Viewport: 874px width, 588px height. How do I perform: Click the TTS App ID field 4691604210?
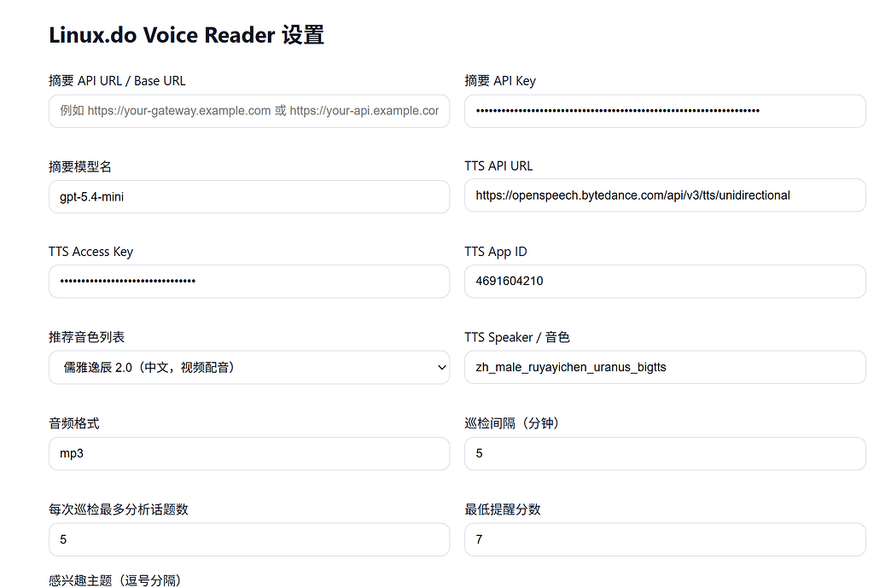665,282
